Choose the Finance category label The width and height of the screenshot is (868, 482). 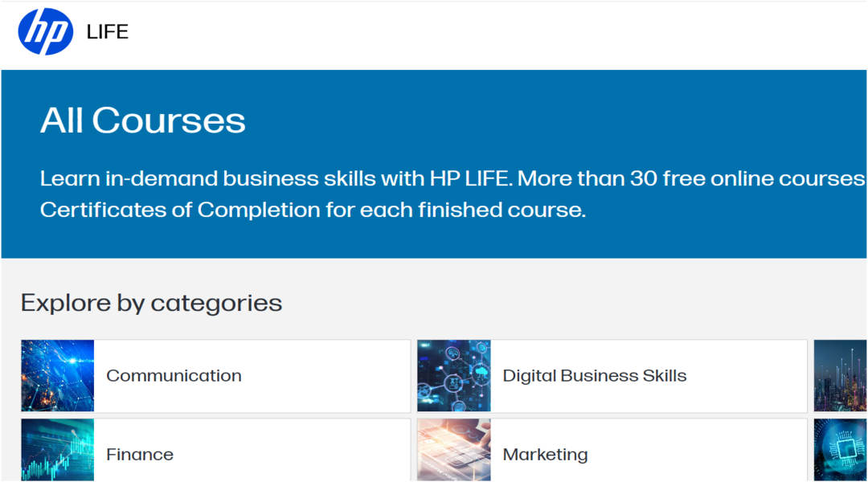140,455
